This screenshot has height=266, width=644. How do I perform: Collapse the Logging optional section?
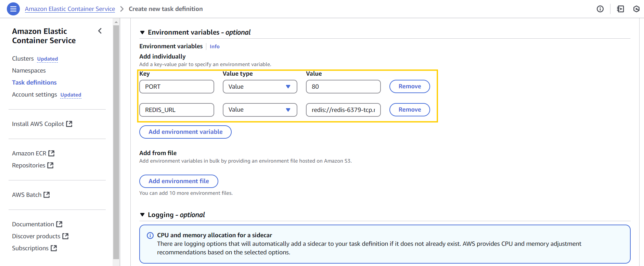pyautogui.click(x=142, y=215)
